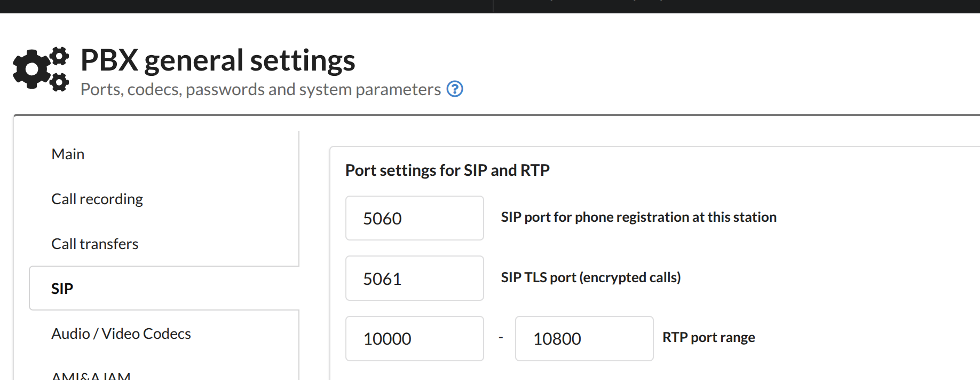Click the blue help question mark icon

pyautogui.click(x=455, y=89)
